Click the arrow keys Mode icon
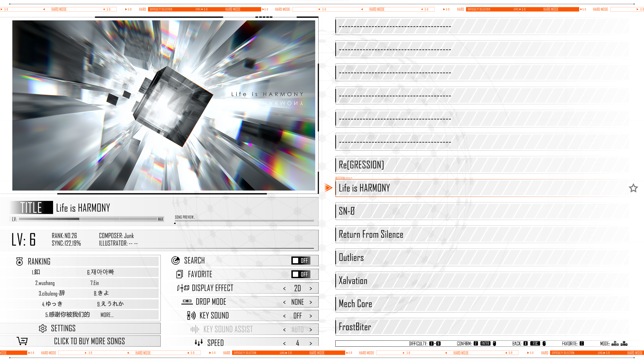Image resolution: width=644 pixels, height=362 pixels. pos(624,344)
